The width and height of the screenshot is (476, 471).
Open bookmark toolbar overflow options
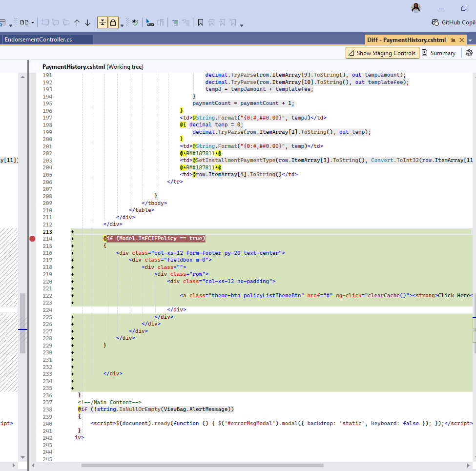pos(242,24)
